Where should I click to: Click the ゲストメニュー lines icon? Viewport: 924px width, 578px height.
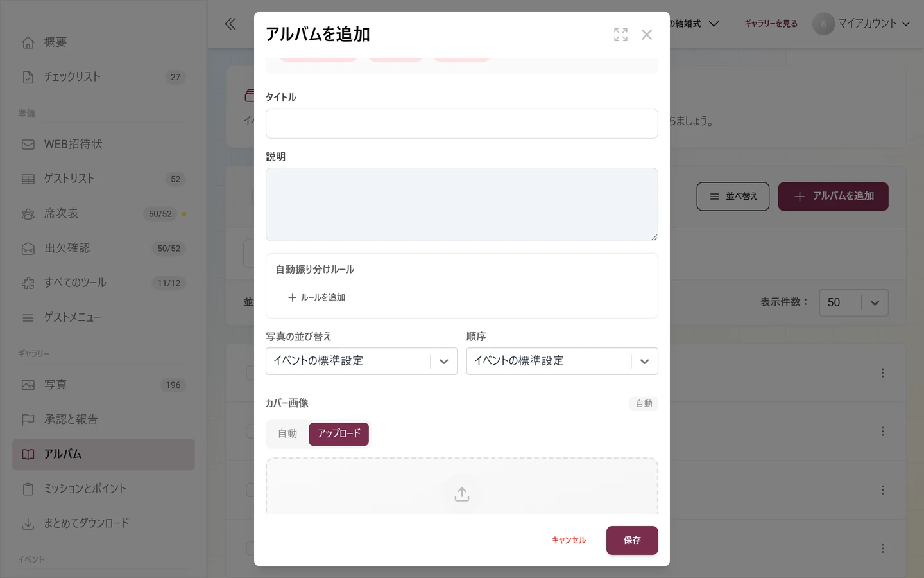click(x=28, y=318)
